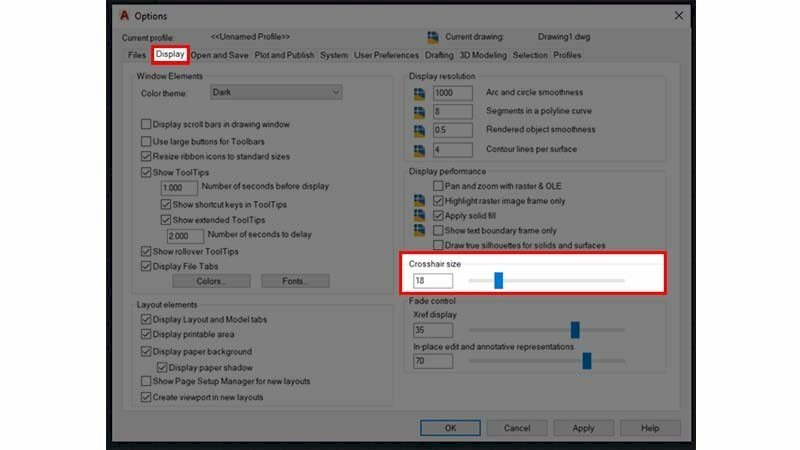Toggle Pan and zoom with raster & OLE
800x450 pixels.
[x=438, y=186]
